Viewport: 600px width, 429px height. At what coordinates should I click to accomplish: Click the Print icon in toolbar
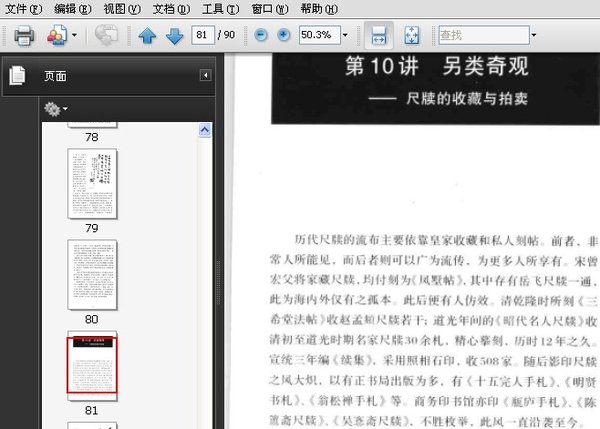coord(24,35)
